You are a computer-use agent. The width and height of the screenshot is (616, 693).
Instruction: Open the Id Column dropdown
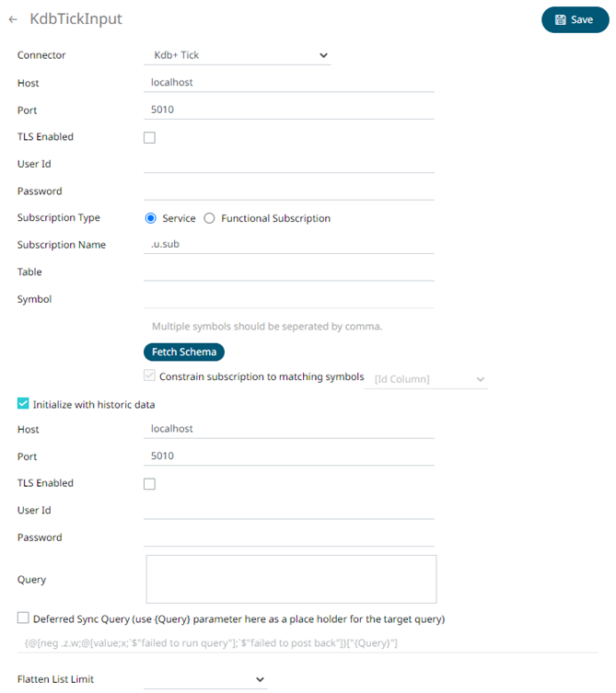click(426, 378)
